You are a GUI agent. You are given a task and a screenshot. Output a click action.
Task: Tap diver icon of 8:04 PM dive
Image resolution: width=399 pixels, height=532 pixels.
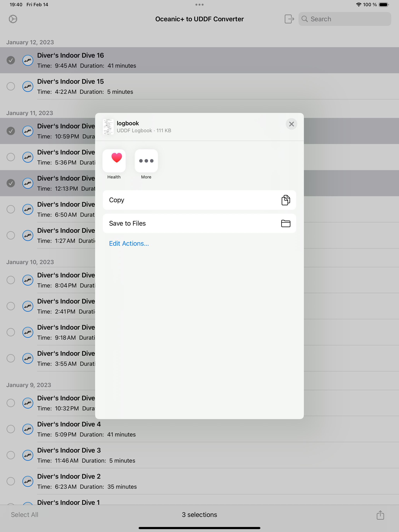[28, 280]
